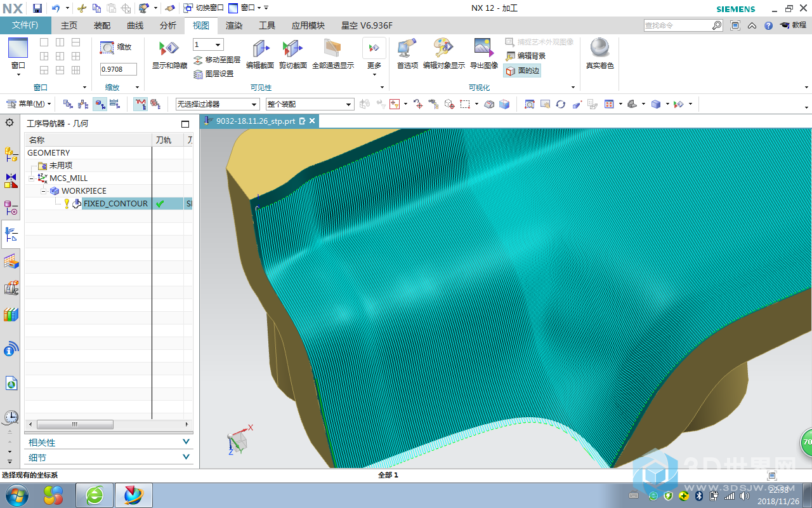This screenshot has height=508, width=812.
Task: Open the resource bar settings gear
Action: [x=10, y=122]
